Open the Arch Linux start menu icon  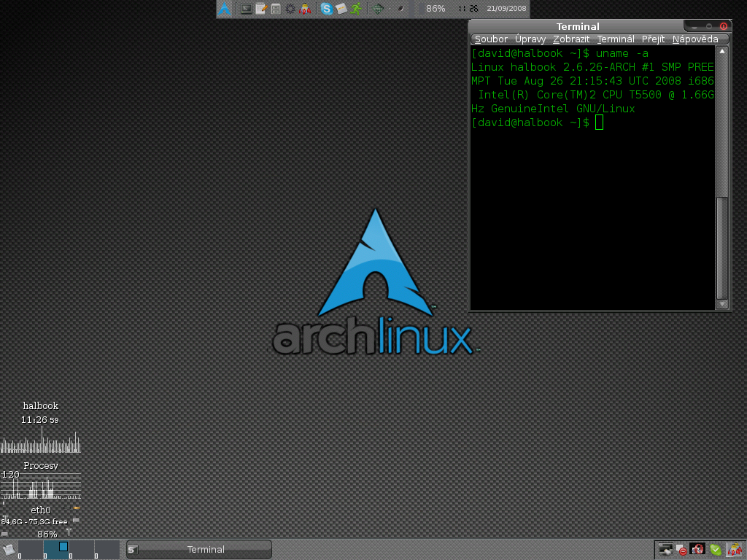tap(225, 9)
